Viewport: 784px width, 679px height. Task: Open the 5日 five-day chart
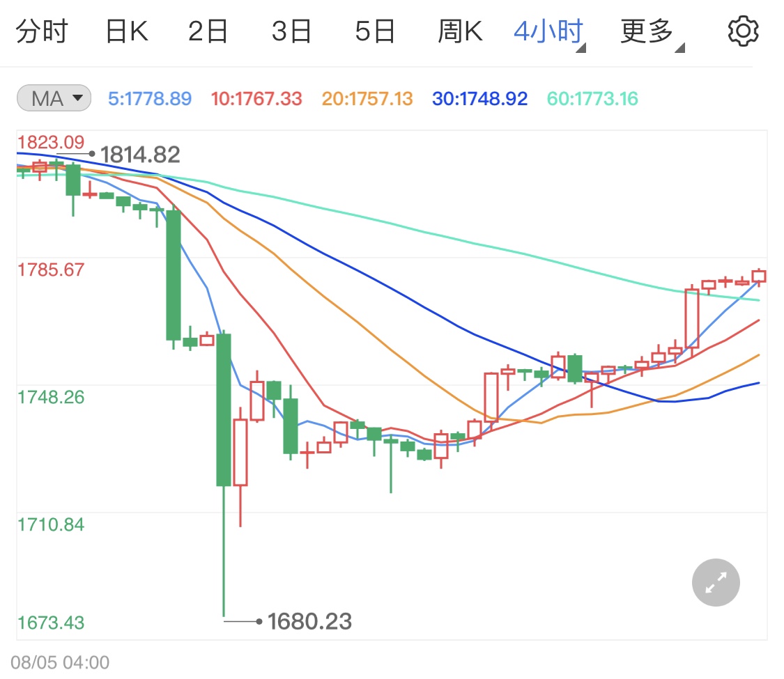[x=376, y=30]
